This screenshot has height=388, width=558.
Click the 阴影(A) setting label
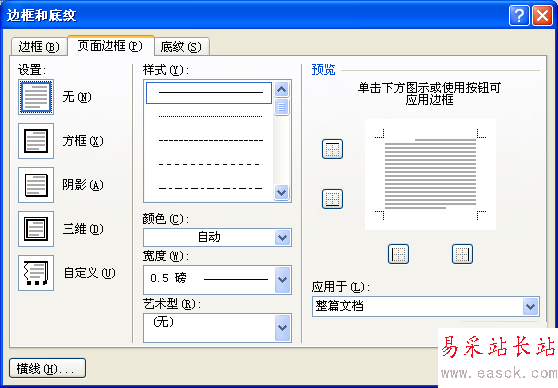tap(83, 185)
